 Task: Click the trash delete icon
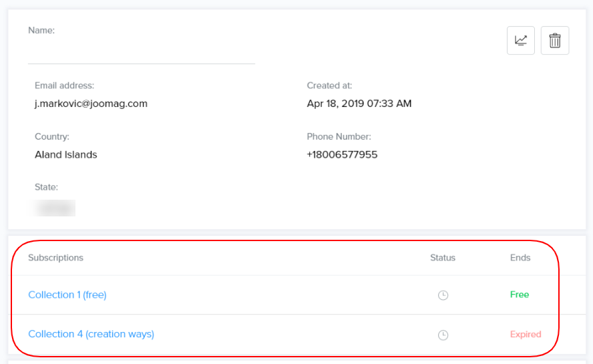tap(555, 41)
